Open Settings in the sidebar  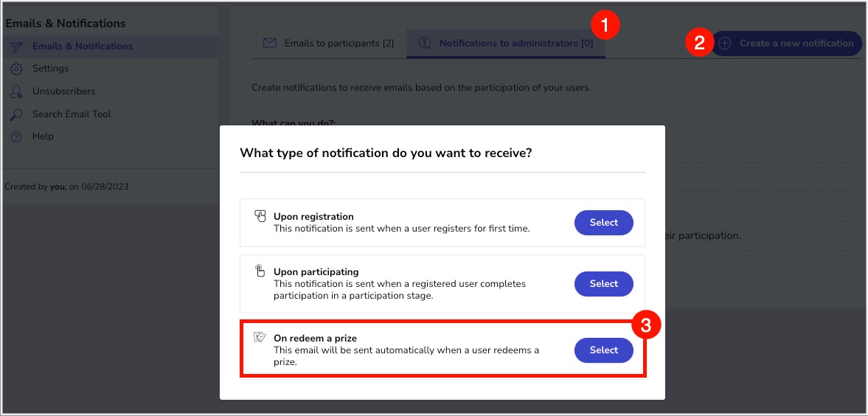click(x=50, y=69)
